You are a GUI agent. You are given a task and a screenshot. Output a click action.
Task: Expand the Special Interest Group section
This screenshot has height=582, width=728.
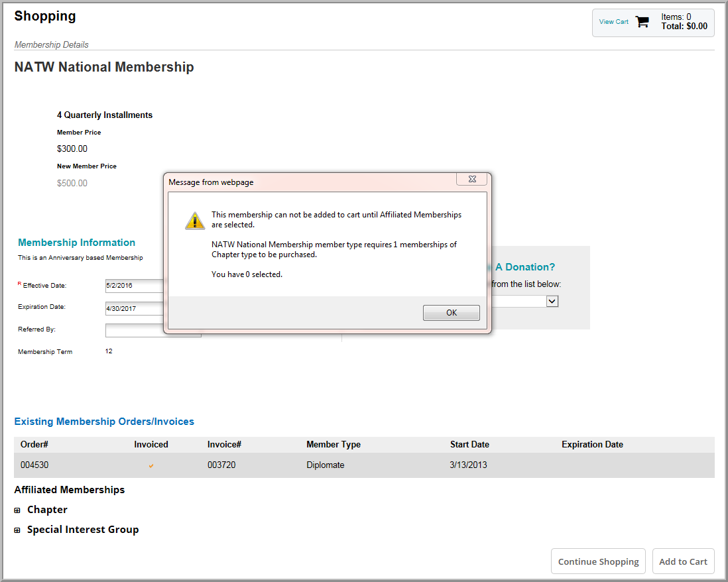[17, 530]
